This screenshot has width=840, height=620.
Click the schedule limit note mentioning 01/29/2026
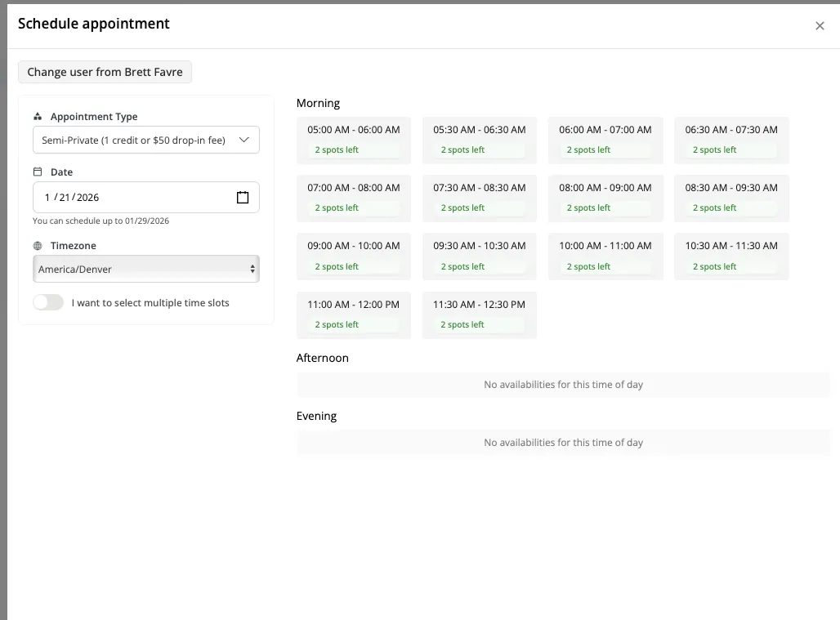click(101, 221)
